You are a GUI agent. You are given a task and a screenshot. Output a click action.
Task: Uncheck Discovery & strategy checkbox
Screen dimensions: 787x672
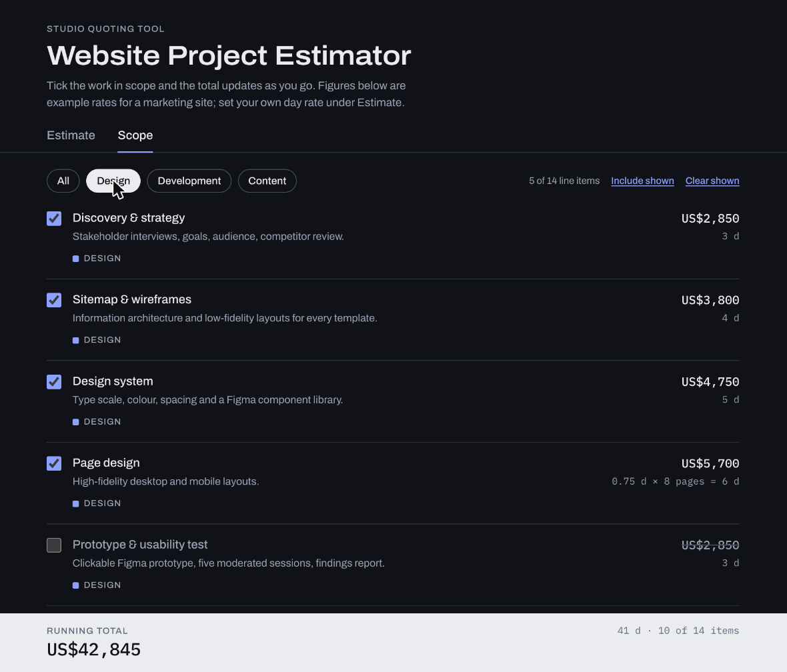[54, 218]
